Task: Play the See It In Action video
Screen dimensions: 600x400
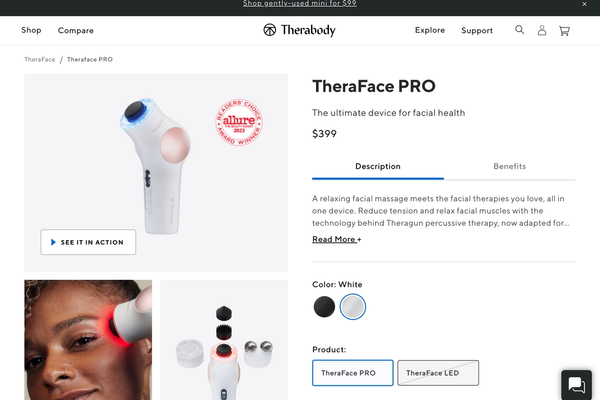Action: [88, 242]
